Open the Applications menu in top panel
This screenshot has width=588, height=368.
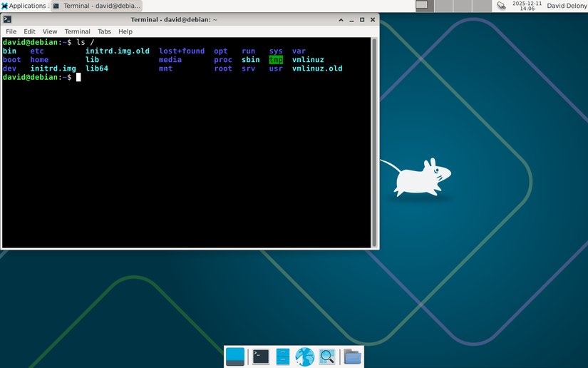24,6
